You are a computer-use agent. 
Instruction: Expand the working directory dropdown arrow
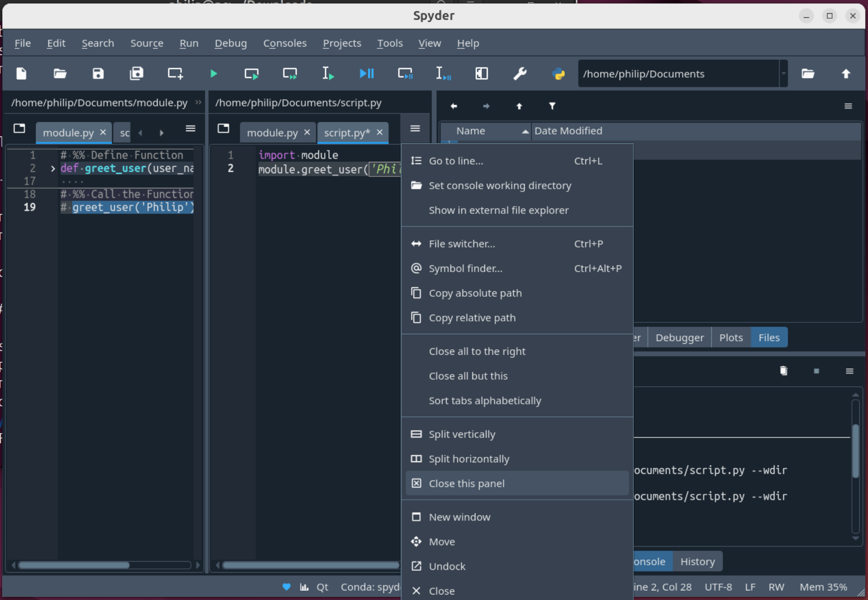(784, 73)
